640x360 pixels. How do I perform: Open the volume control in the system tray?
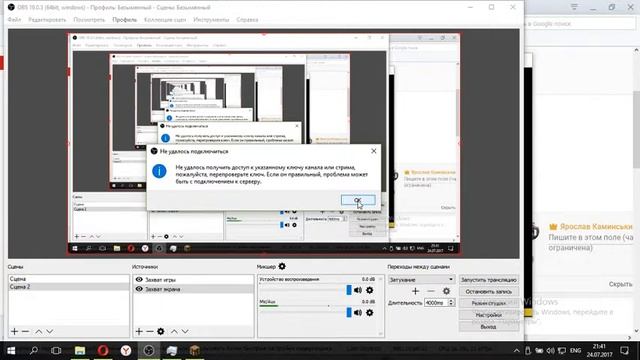[550, 351]
